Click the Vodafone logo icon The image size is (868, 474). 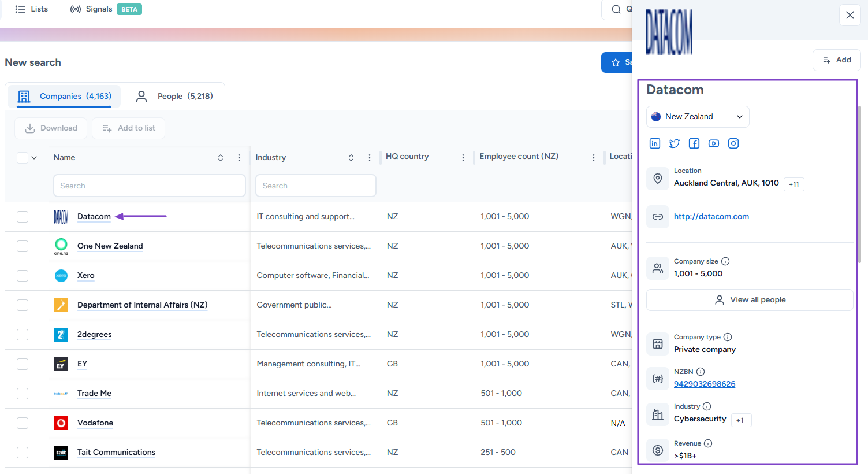61,423
